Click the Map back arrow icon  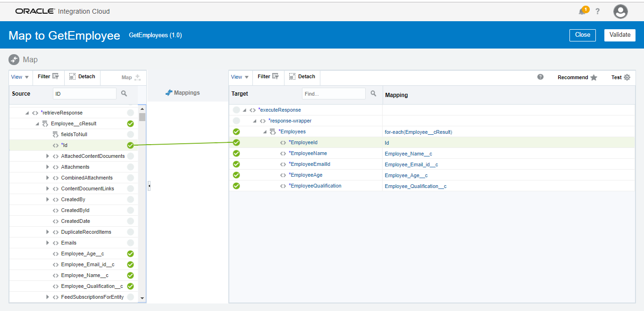(x=14, y=60)
